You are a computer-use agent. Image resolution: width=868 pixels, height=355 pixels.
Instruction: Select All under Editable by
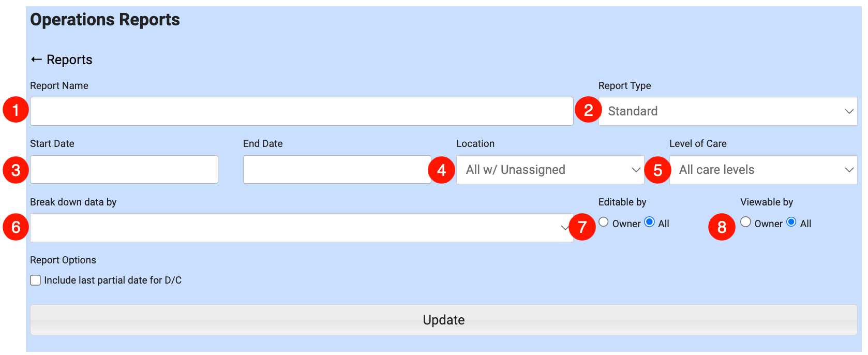[x=650, y=222]
